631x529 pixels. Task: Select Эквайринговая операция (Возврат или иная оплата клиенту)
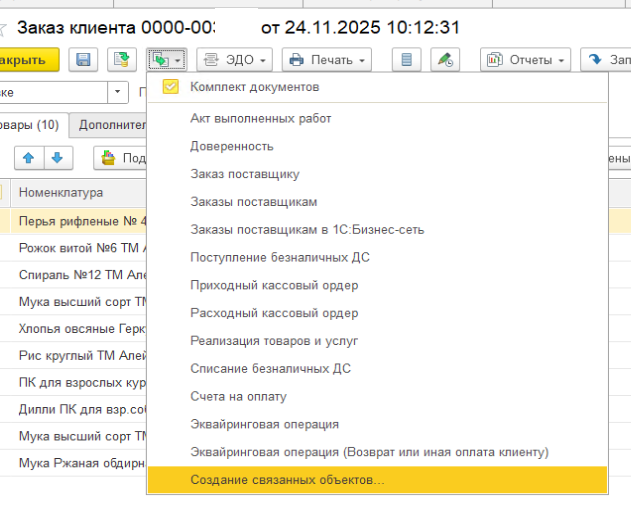pyautogui.click(x=377, y=452)
